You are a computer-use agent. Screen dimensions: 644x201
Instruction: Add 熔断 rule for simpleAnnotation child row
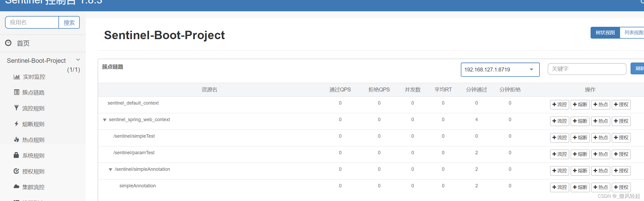[x=580, y=187]
